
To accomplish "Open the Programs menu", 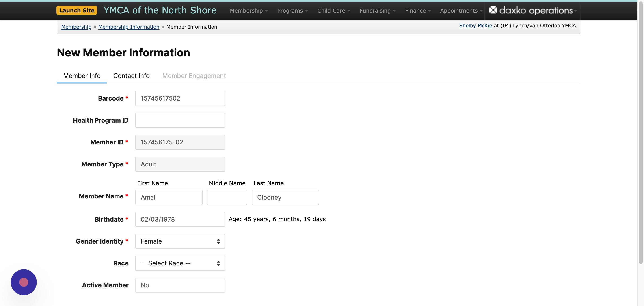I will point(292,11).
